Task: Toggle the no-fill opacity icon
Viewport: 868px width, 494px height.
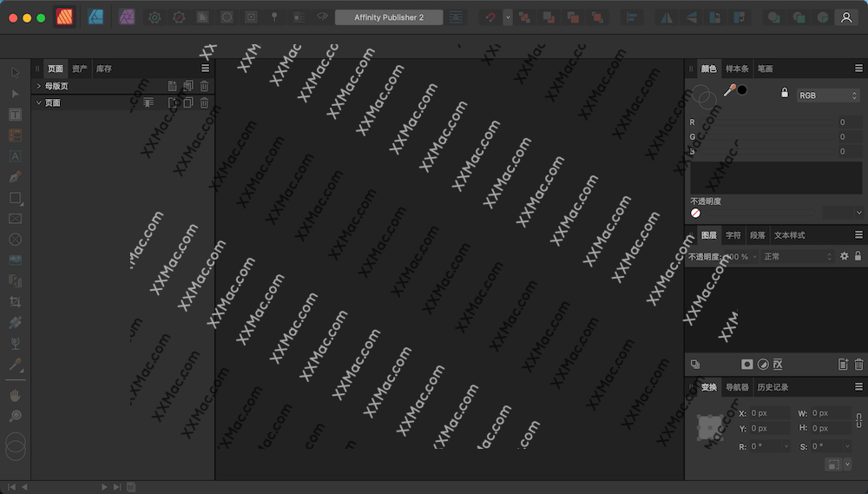Action: pos(696,213)
